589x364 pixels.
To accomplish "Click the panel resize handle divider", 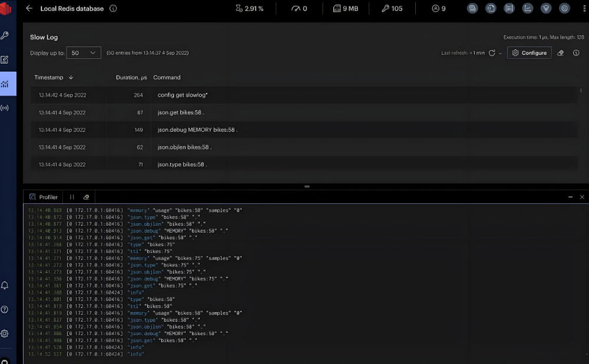I will tap(306, 186).
